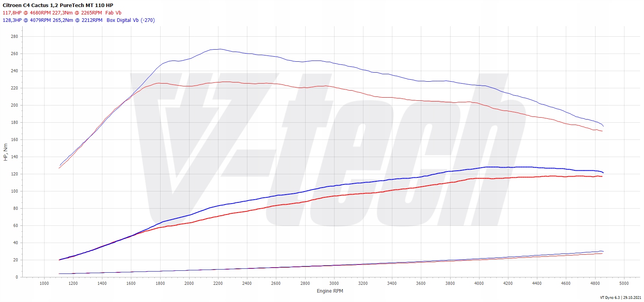Viewport: 644px width, 302px height.
Task: Click the 5000 RPM axis tick label
Action: pos(624,284)
